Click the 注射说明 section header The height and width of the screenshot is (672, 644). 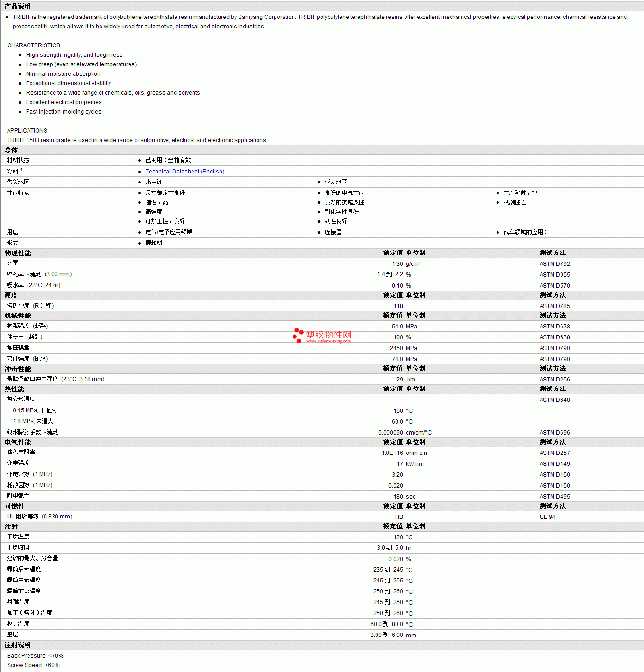tap(18, 645)
